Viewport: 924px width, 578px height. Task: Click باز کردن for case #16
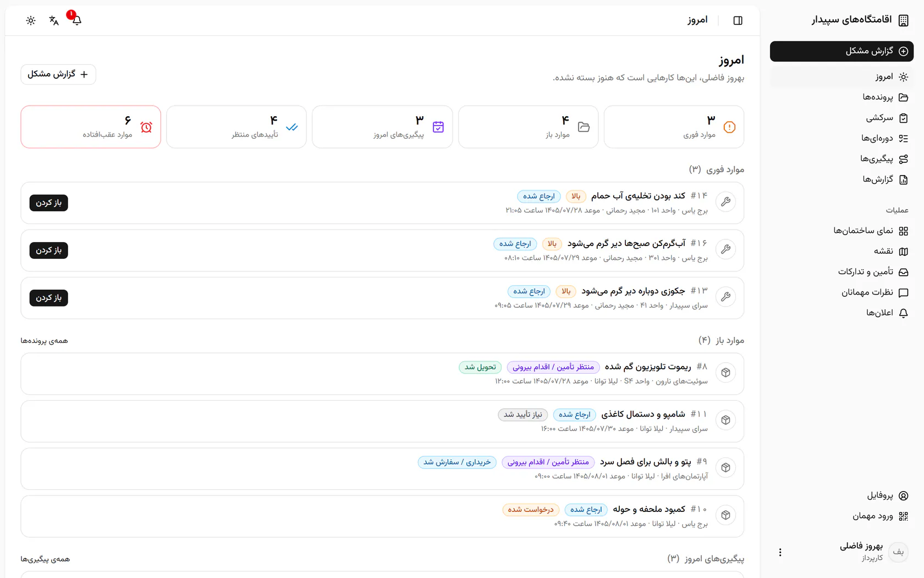click(49, 250)
